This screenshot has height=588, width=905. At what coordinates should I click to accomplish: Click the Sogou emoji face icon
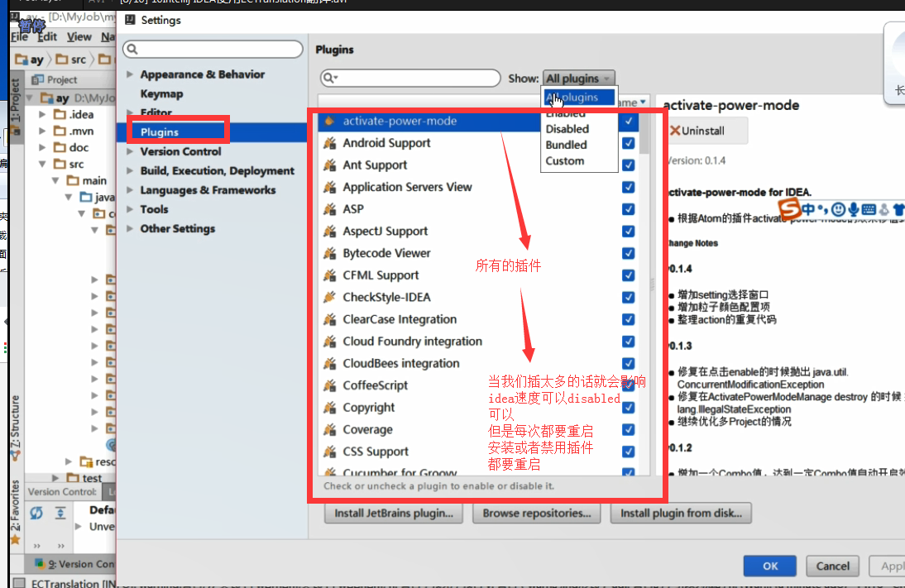[x=839, y=209]
